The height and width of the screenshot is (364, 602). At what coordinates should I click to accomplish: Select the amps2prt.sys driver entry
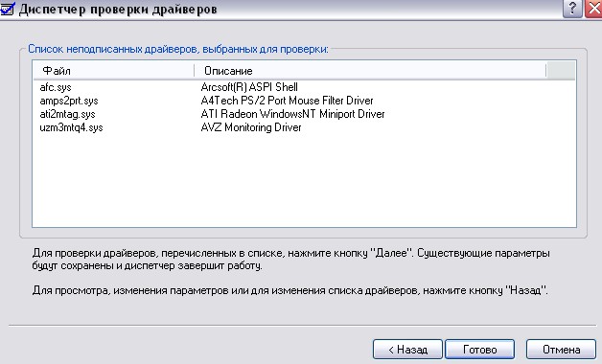69,101
